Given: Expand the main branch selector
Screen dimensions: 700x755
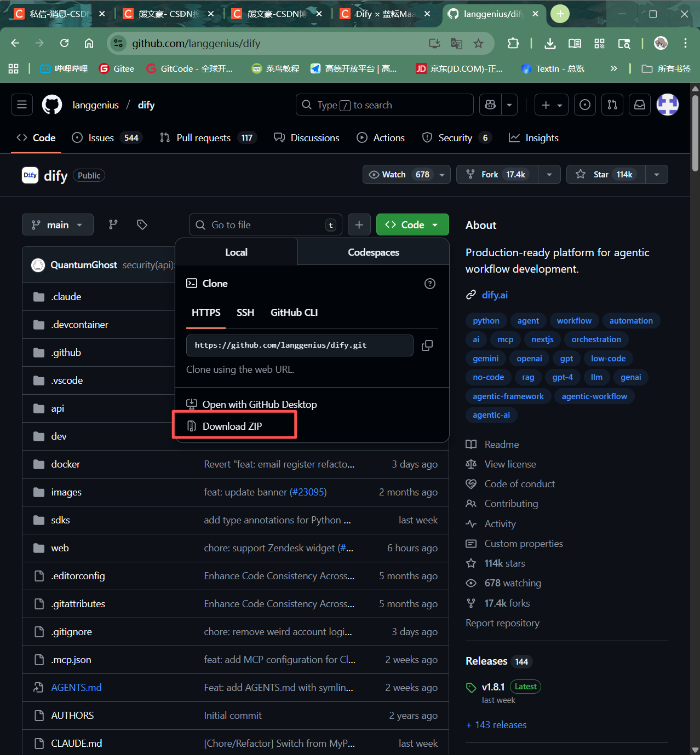Looking at the screenshot, I should 58,224.
